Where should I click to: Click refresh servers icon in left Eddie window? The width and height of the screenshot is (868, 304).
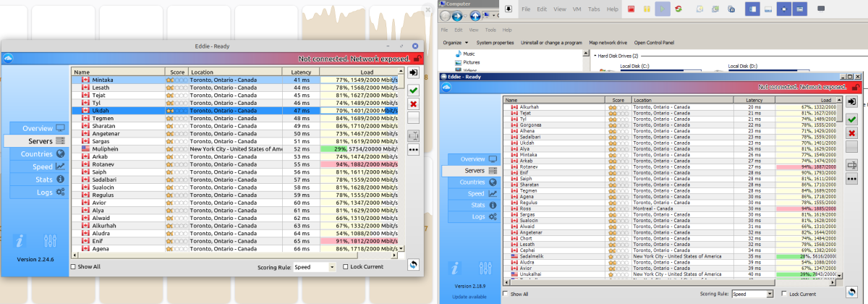pos(413,265)
